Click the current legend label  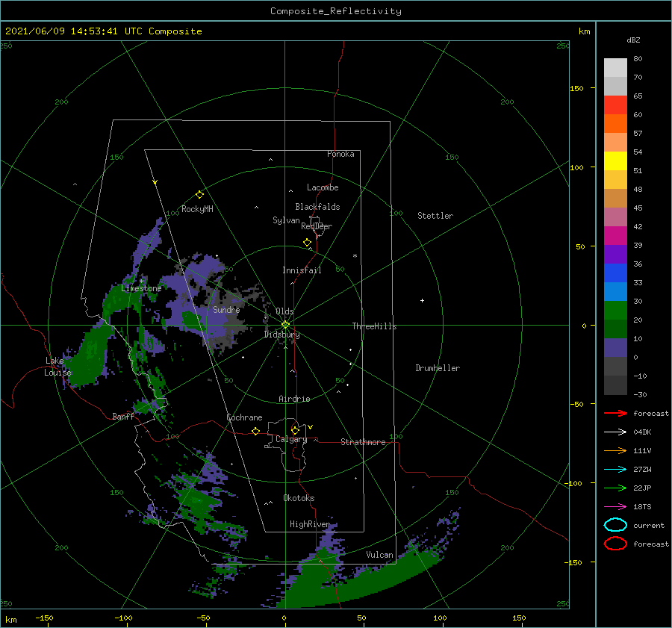[649, 525]
